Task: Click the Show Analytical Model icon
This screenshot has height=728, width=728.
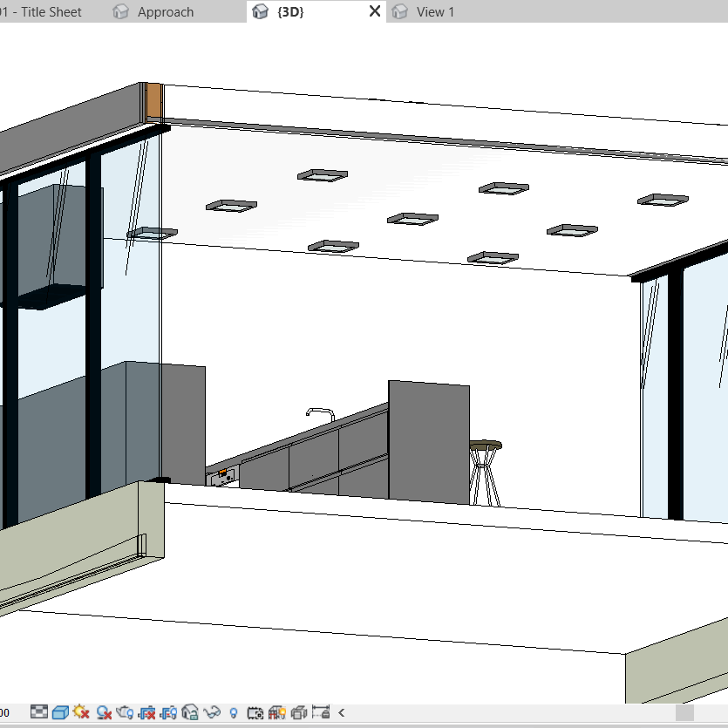Action: coord(277,712)
